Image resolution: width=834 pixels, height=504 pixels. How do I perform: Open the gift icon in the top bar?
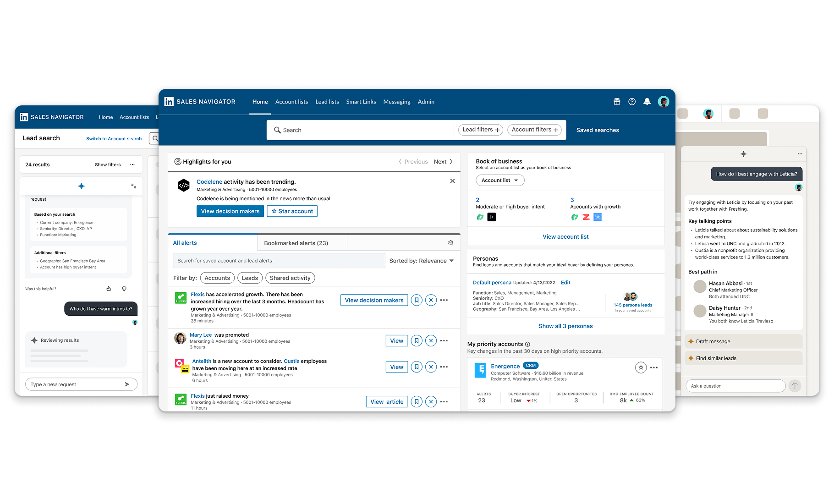pyautogui.click(x=617, y=102)
